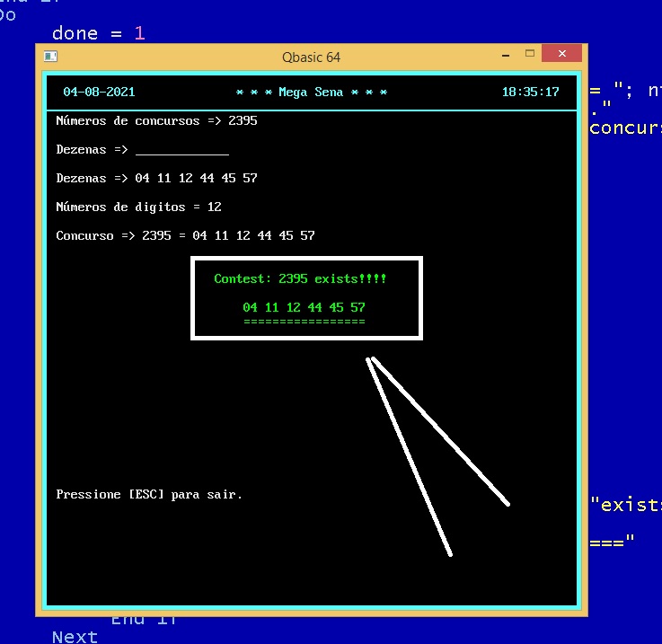Maximize the Qbasic 64 window

(x=529, y=55)
